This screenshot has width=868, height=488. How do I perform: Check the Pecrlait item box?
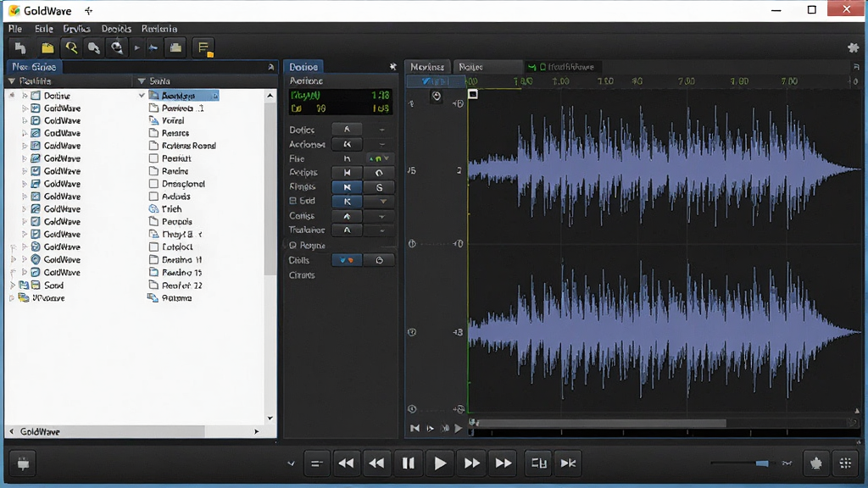click(154, 158)
